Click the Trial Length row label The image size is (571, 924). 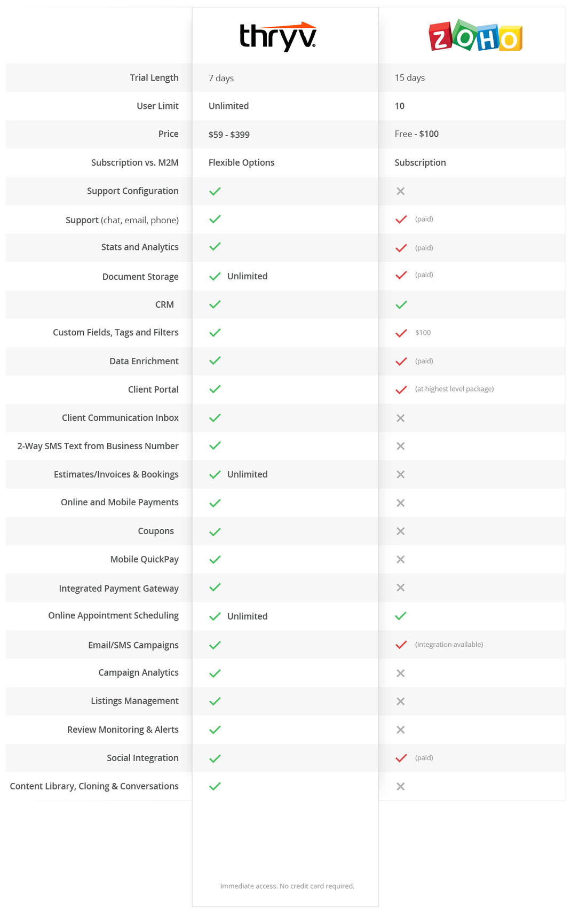pyautogui.click(x=154, y=77)
